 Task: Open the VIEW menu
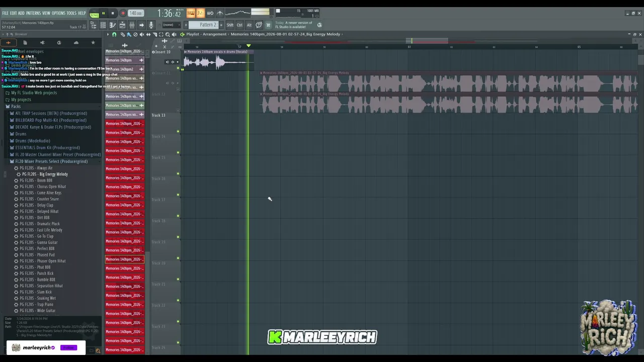pyautogui.click(x=46, y=13)
